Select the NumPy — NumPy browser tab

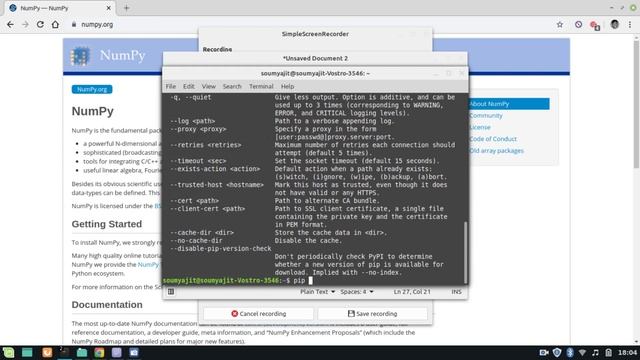coord(60,8)
